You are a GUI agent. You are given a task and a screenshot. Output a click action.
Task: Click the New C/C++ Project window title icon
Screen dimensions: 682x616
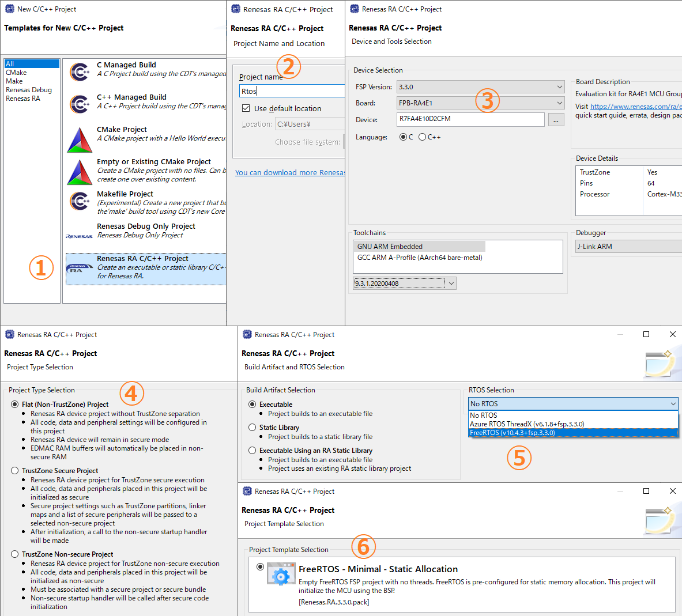pos(10,9)
